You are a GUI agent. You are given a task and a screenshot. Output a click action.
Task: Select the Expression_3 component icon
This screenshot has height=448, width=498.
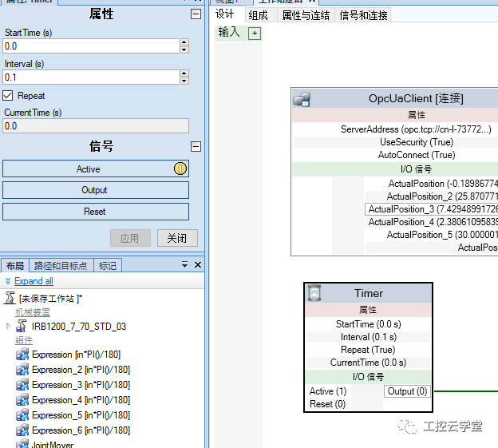pos(22,385)
